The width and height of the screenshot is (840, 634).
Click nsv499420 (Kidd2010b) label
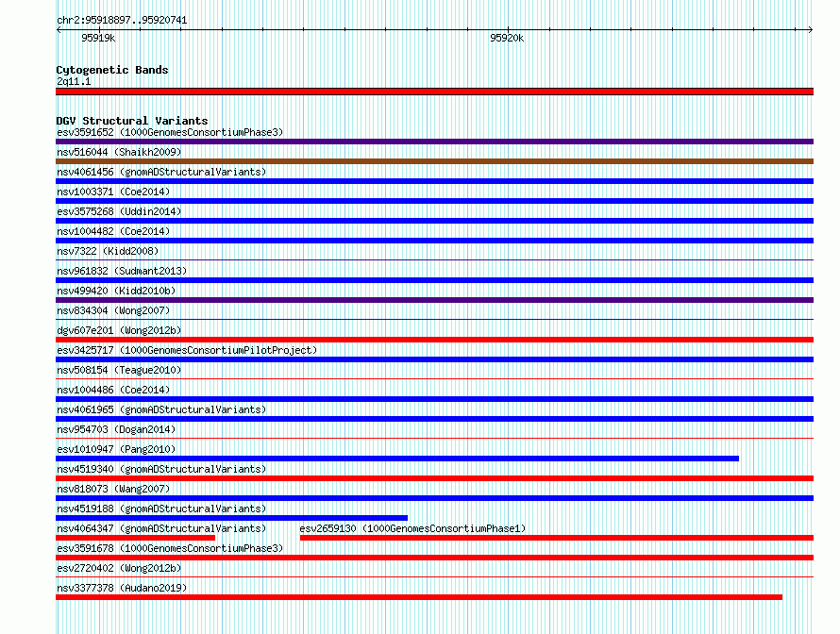(x=116, y=291)
